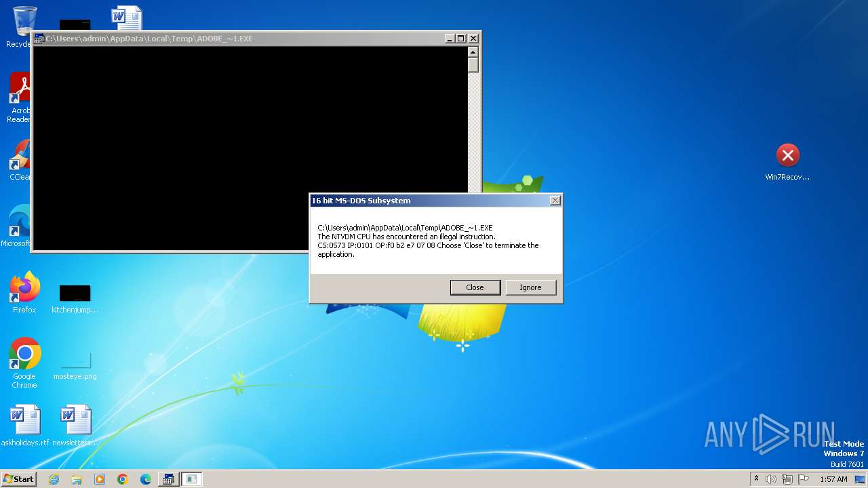Maximize the ADOBE_~1.EXE console window
This screenshot has height=488, width=868.
pos(461,39)
